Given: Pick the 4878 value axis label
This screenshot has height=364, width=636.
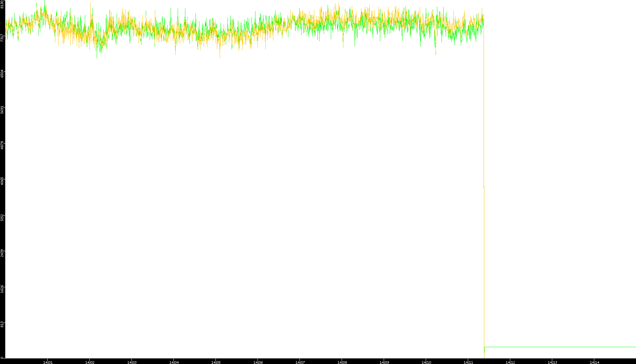Looking at the screenshot, I should tap(2, 145).
